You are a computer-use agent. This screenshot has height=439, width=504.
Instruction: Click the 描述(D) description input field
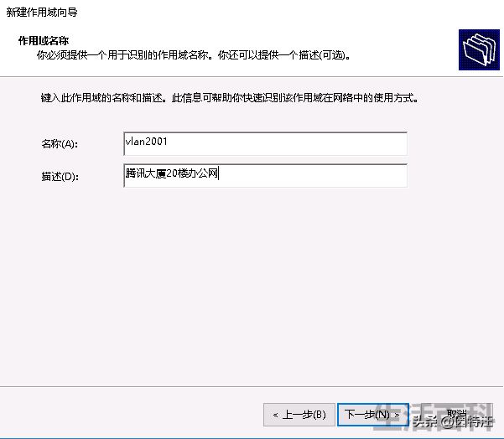pyautogui.click(x=266, y=175)
